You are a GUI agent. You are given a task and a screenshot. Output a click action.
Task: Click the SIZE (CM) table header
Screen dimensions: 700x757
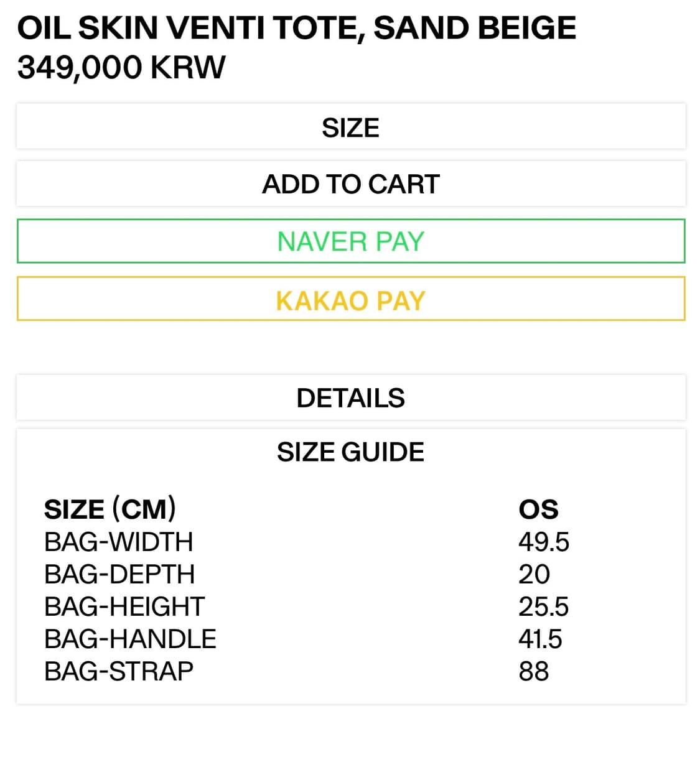point(110,509)
